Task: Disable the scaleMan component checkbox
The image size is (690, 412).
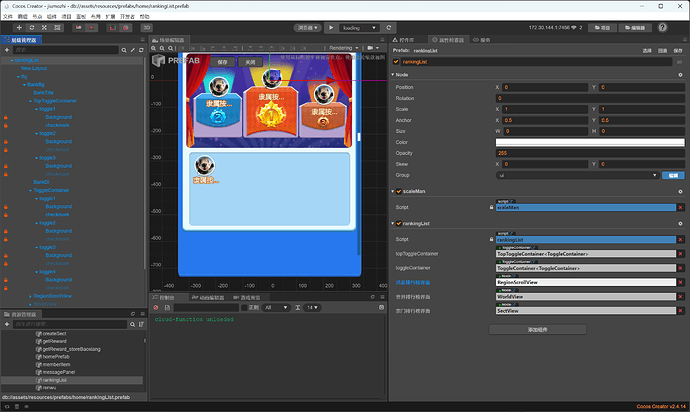Action: [400, 190]
